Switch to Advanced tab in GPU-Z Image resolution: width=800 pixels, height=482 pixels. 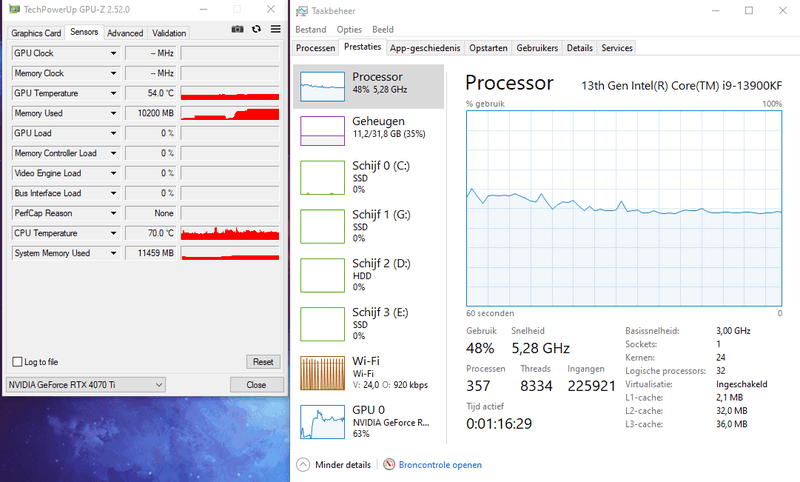point(125,33)
